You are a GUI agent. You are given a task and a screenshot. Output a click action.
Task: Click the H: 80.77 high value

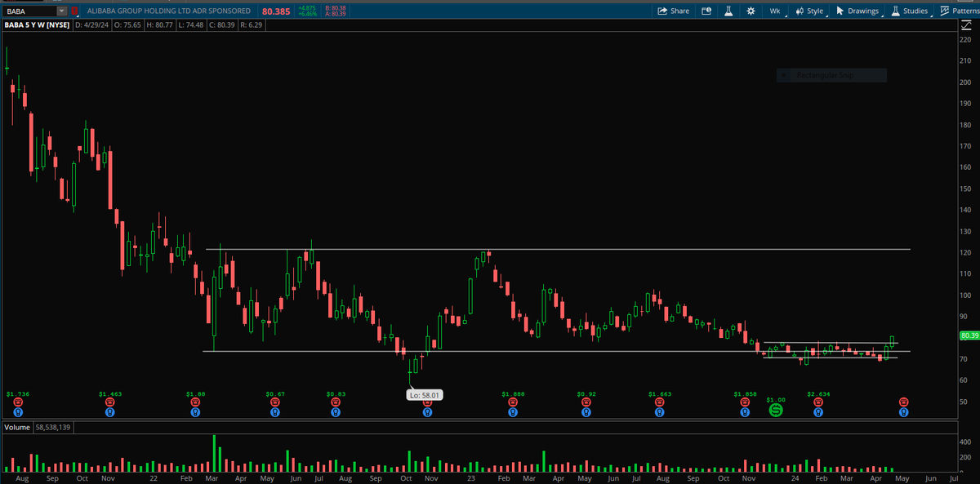coord(161,26)
